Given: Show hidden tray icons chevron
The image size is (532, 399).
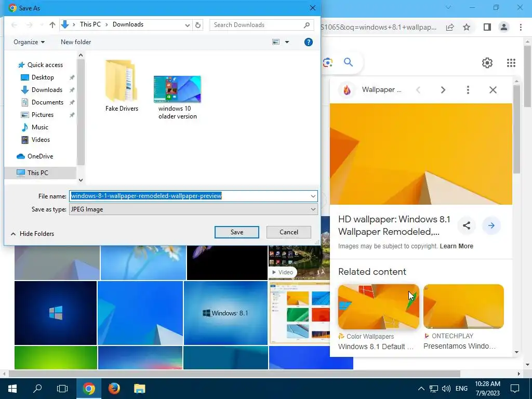Looking at the screenshot, I should tap(421, 389).
